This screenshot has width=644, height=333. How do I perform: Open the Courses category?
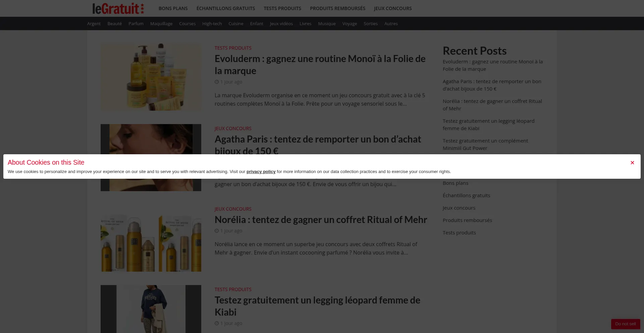tap(187, 23)
